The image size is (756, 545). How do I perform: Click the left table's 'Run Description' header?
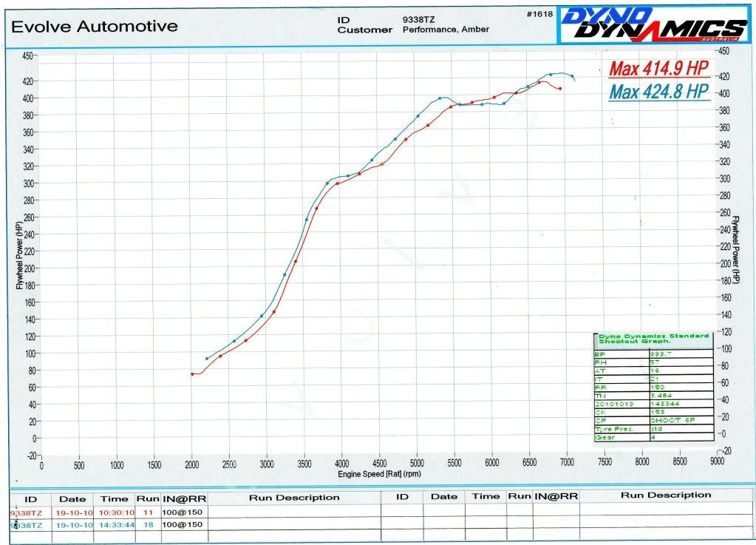pos(294,498)
